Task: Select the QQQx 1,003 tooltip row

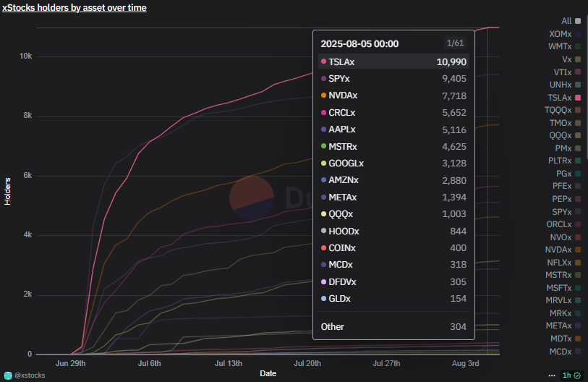Action: (x=393, y=214)
